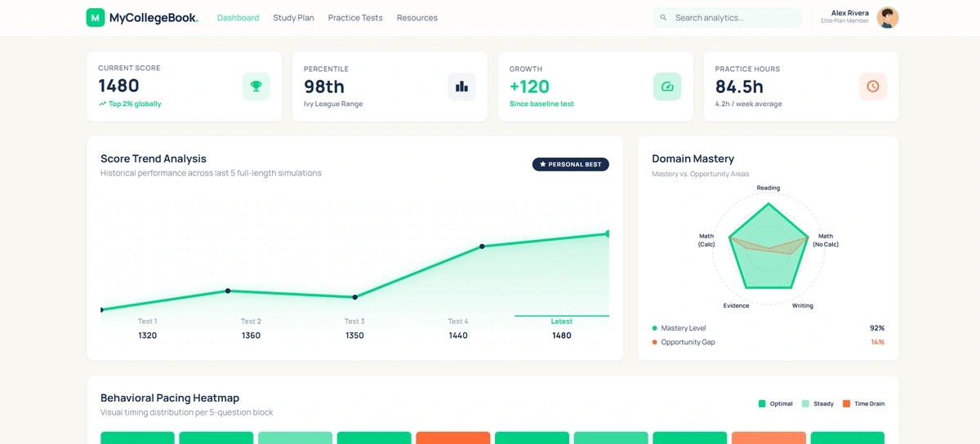
Task: Switch to Practice Tests
Action: (x=355, y=18)
